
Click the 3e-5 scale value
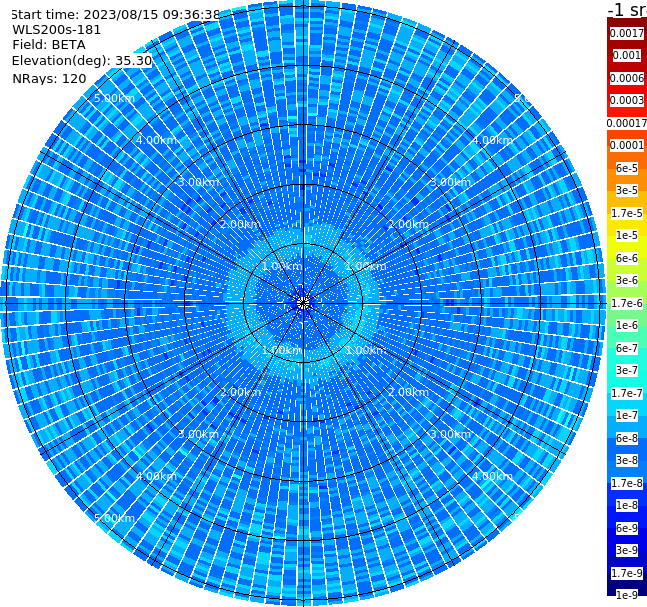coord(627,191)
